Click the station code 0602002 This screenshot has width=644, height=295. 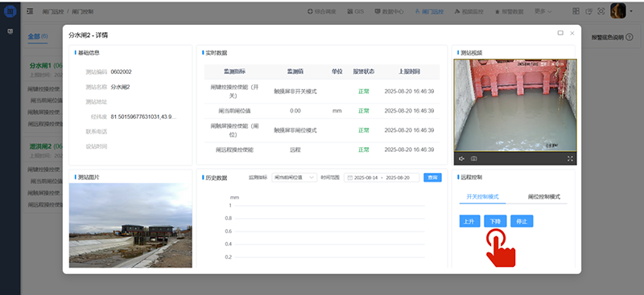pos(122,72)
